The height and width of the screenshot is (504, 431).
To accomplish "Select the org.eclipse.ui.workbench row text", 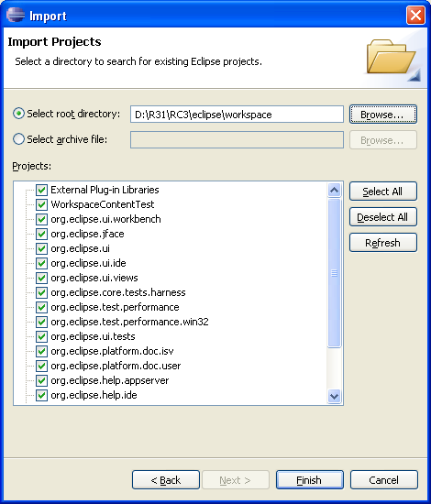I will pos(105,219).
